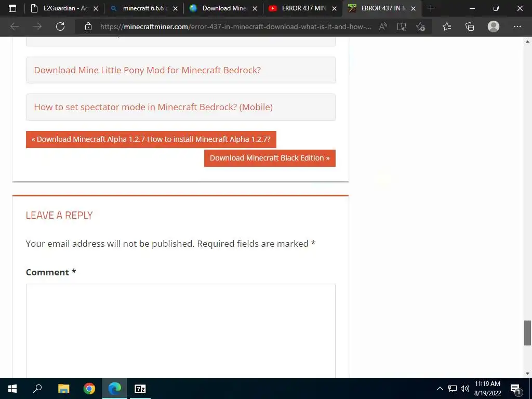532x399 pixels.
Task: Open the taskbar clock and date
Action: click(x=487, y=389)
